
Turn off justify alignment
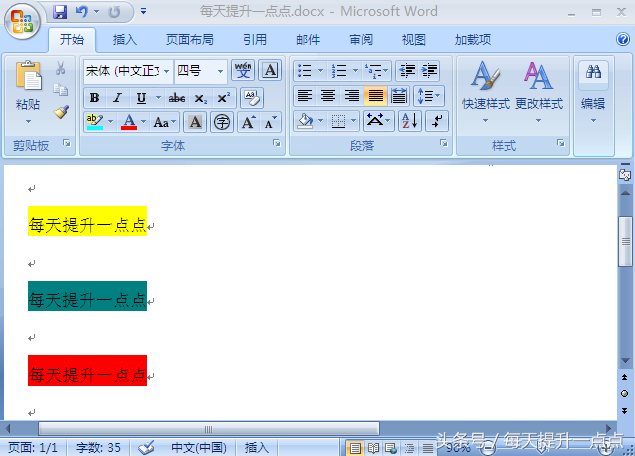tap(375, 96)
